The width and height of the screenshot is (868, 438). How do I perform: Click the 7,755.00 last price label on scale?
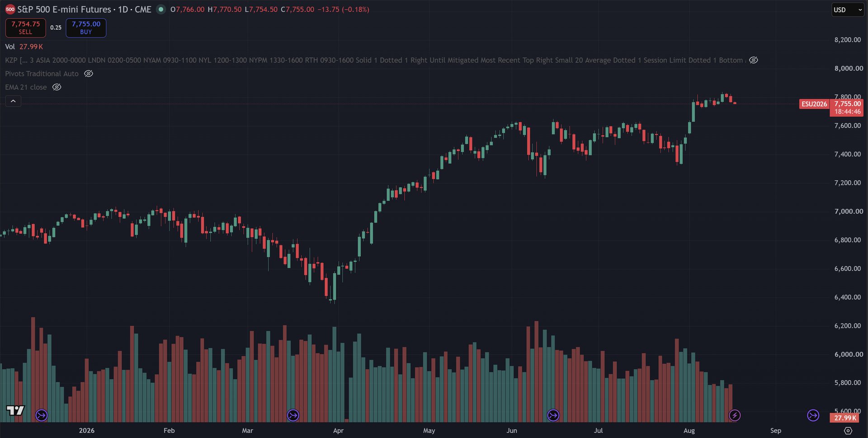847,104
